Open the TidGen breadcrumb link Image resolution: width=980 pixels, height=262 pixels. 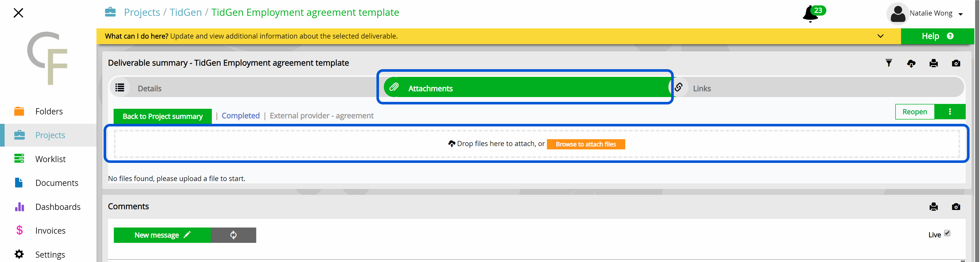pyautogui.click(x=186, y=13)
